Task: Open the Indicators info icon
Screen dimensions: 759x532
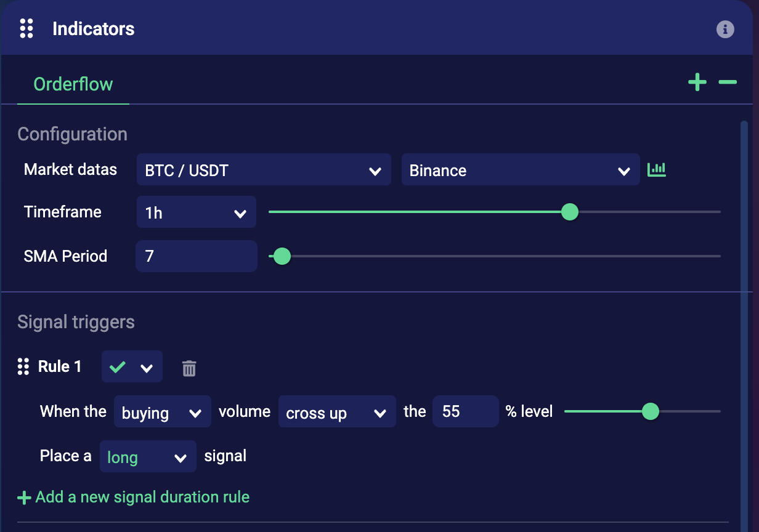Action: click(725, 29)
